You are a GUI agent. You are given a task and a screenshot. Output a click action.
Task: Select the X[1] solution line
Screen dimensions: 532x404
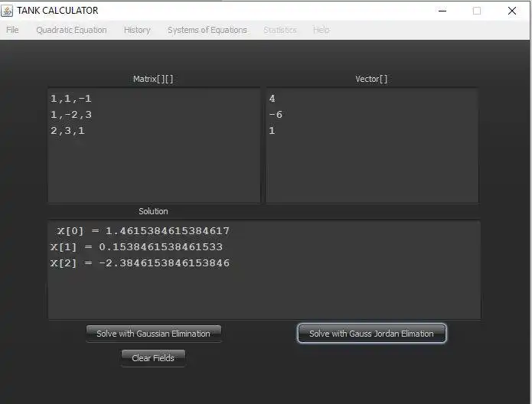point(136,247)
